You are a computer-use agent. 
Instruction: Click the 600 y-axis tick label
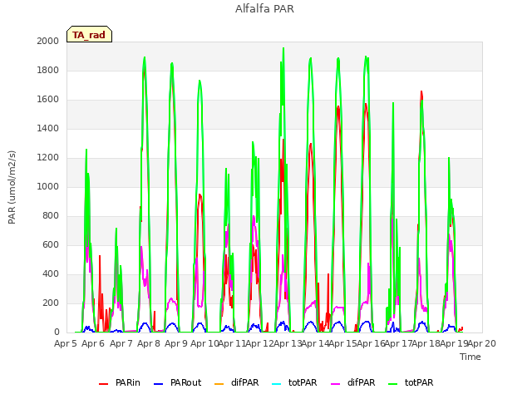tap(51, 245)
